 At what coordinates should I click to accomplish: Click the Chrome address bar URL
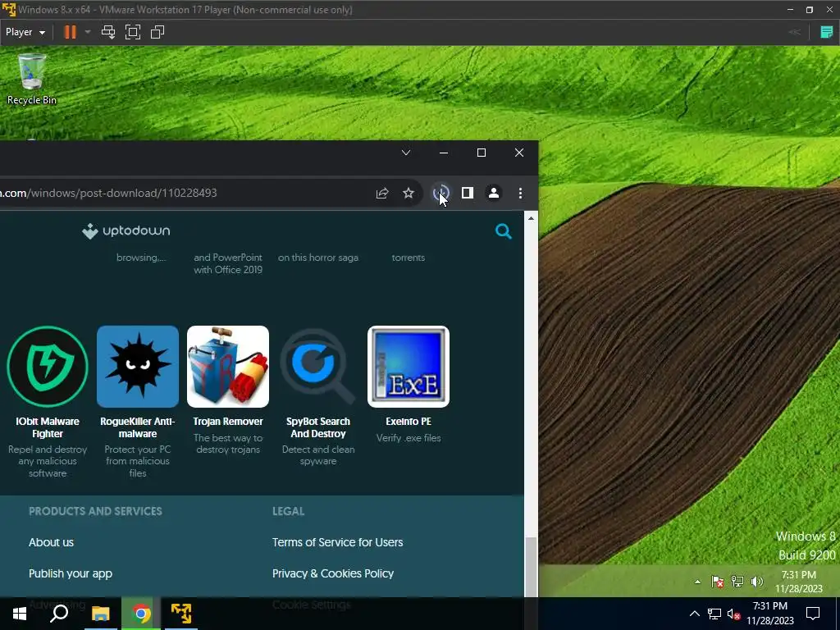pos(108,193)
